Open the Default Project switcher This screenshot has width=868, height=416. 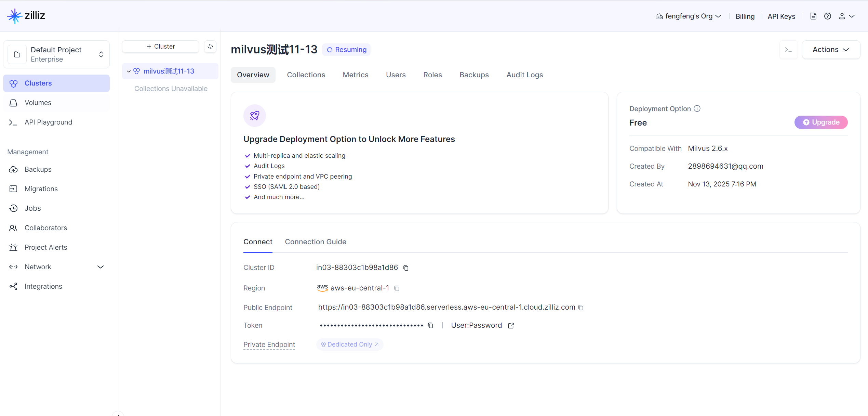click(x=56, y=54)
